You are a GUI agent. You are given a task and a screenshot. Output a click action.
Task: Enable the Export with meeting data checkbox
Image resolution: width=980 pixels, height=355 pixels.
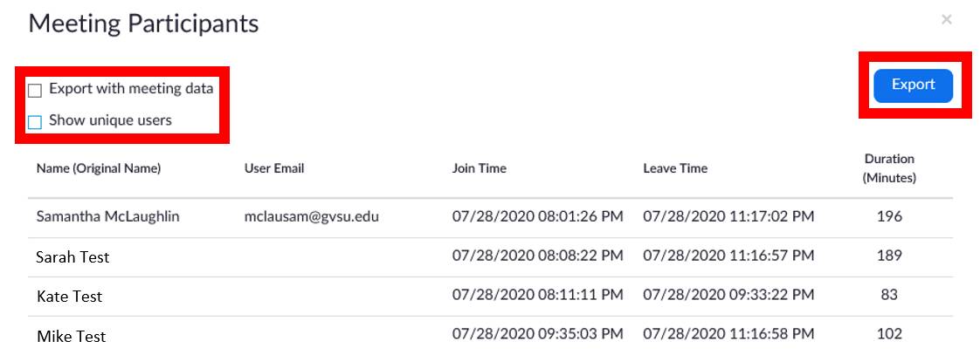[35, 90]
